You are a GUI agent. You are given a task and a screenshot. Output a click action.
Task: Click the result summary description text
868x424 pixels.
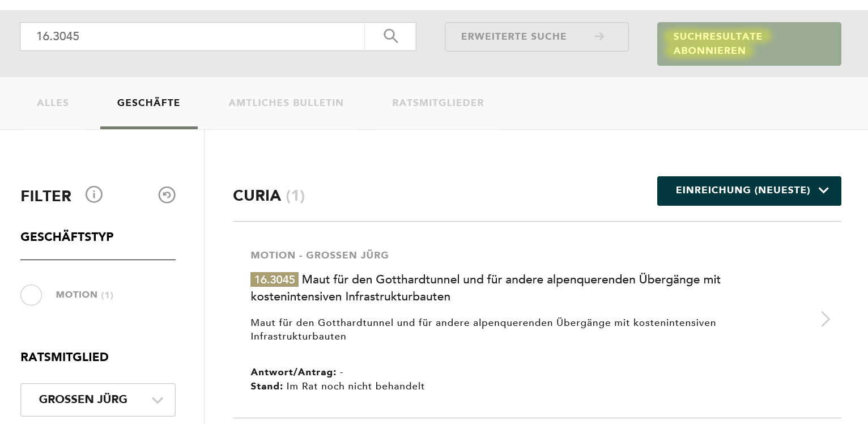[483, 329]
